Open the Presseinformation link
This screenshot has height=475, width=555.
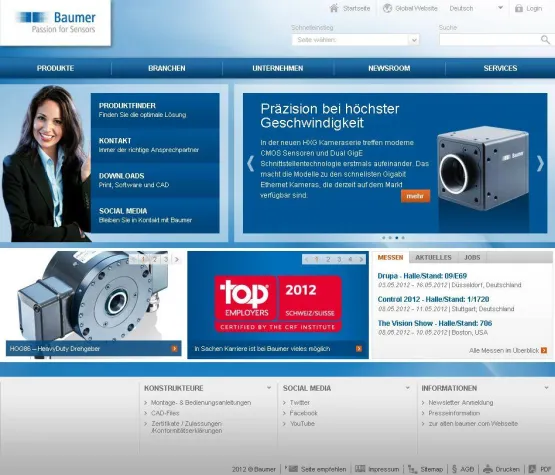click(x=454, y=413)
